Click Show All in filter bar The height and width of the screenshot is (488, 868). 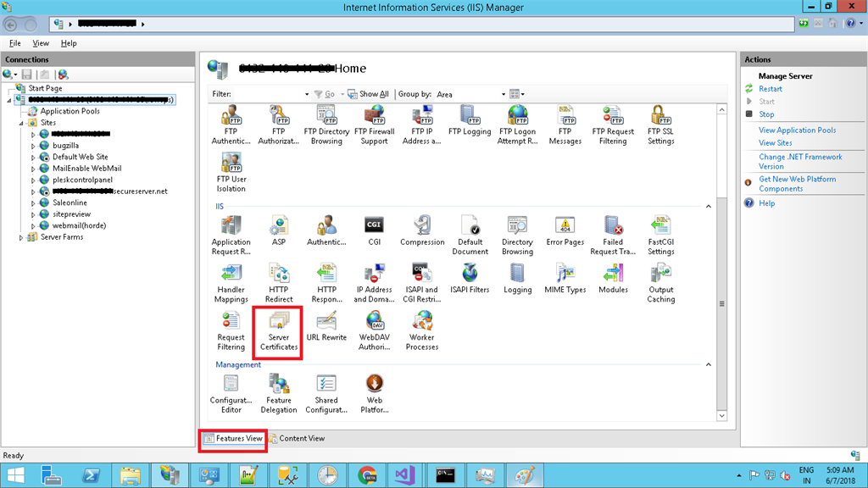tap(368, 94)
